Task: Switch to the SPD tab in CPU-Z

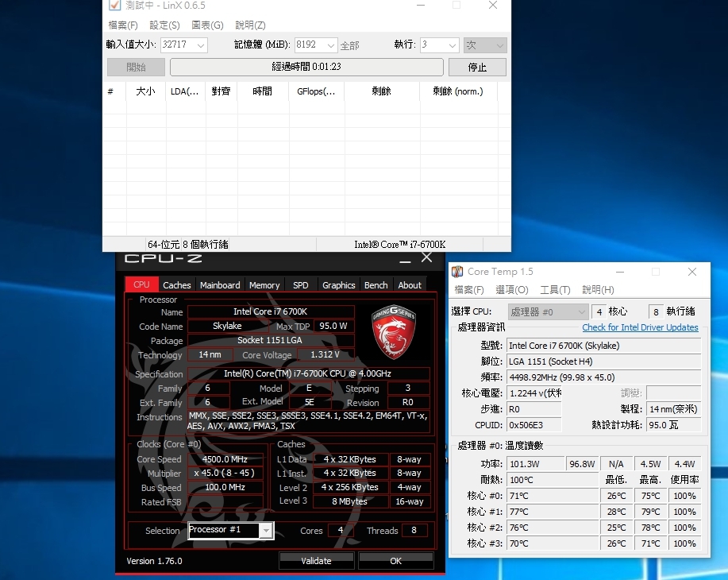Action: [x=300, y=285]
